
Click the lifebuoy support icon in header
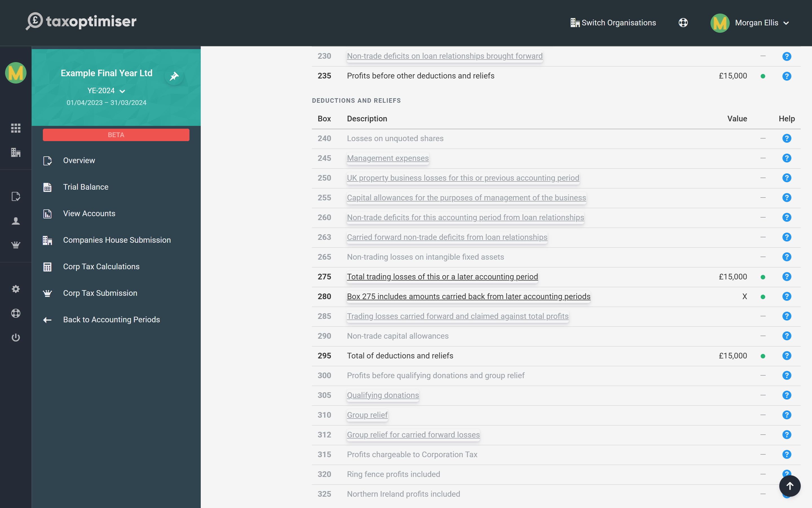point(683,23)
